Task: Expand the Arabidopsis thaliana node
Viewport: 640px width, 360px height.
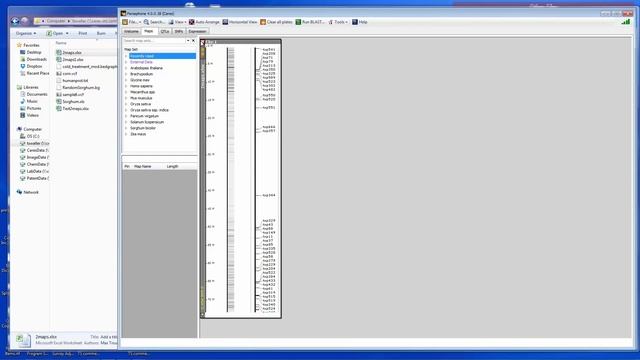Action: [126, 68]
